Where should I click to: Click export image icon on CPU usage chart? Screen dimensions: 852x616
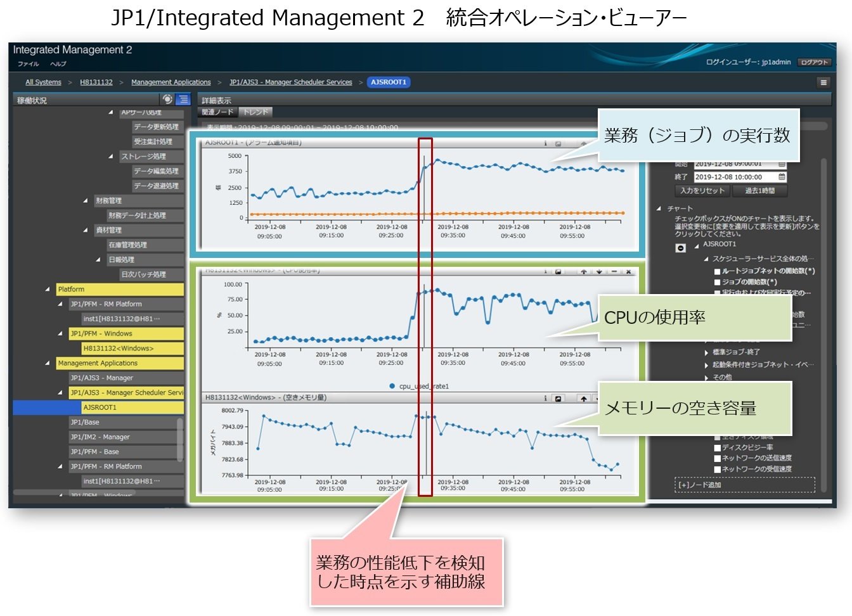point(558,271)
